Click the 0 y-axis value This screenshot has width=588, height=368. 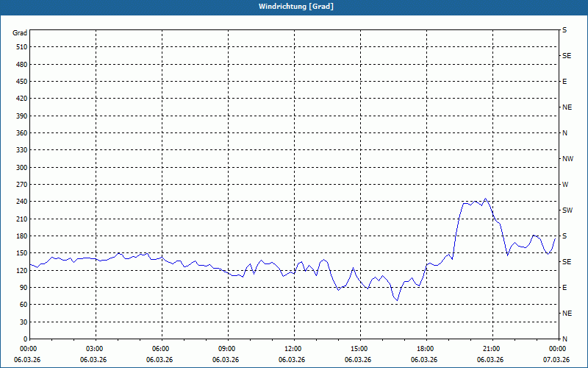click(25, 339)
